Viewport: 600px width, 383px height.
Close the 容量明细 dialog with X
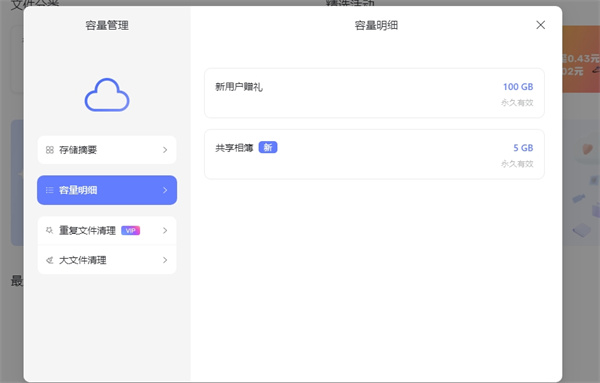click(x=540, y=25)
